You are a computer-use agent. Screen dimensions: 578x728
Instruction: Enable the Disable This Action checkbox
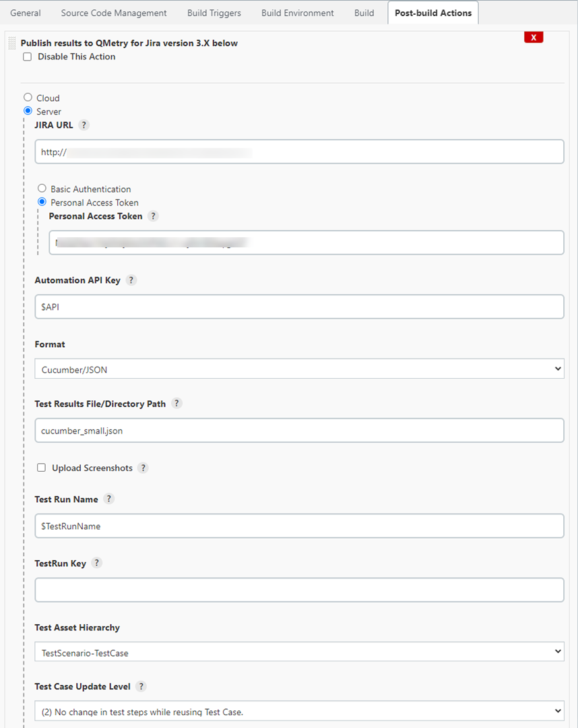click(x=27, y=57)
